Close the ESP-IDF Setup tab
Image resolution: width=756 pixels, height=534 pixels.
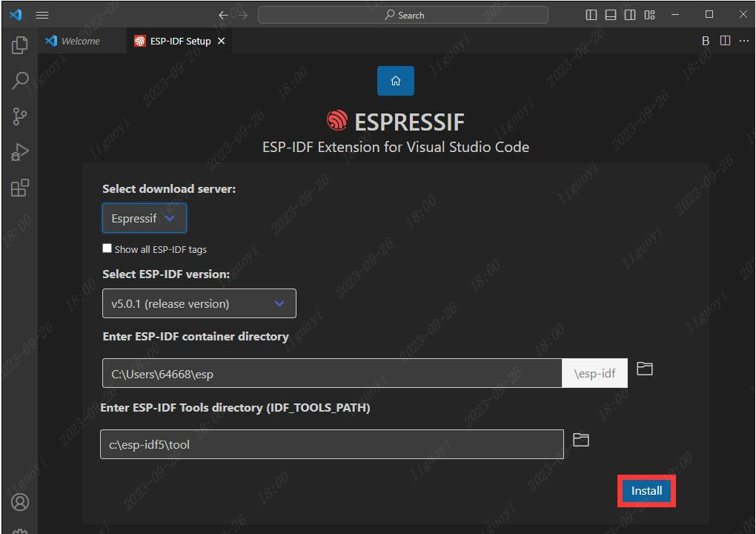tap(222, 41)
